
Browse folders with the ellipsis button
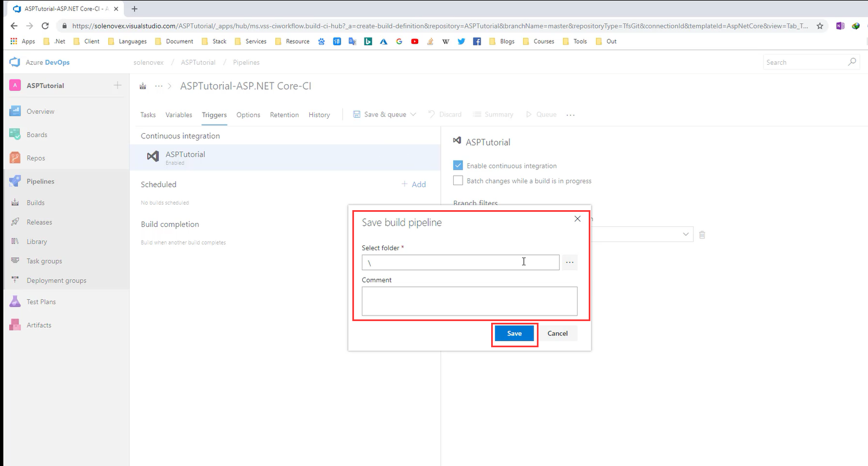(x=569, y=262)
